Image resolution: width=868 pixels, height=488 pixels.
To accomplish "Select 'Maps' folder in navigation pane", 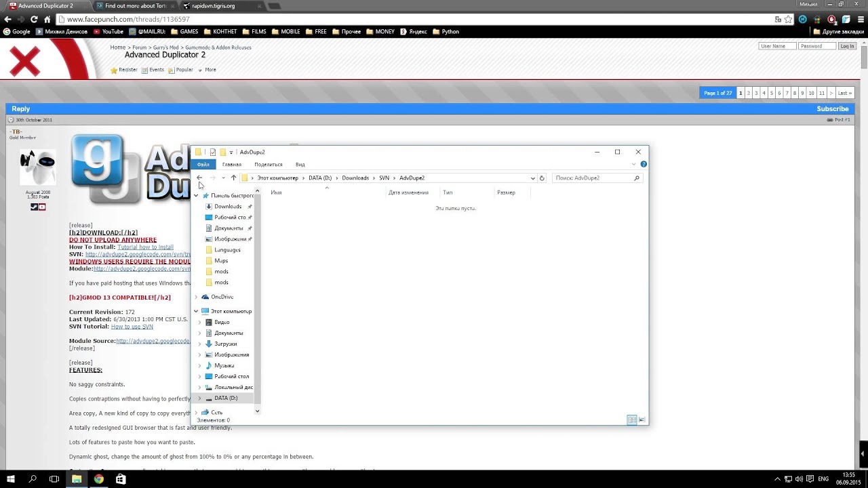I will coord(221,260).
